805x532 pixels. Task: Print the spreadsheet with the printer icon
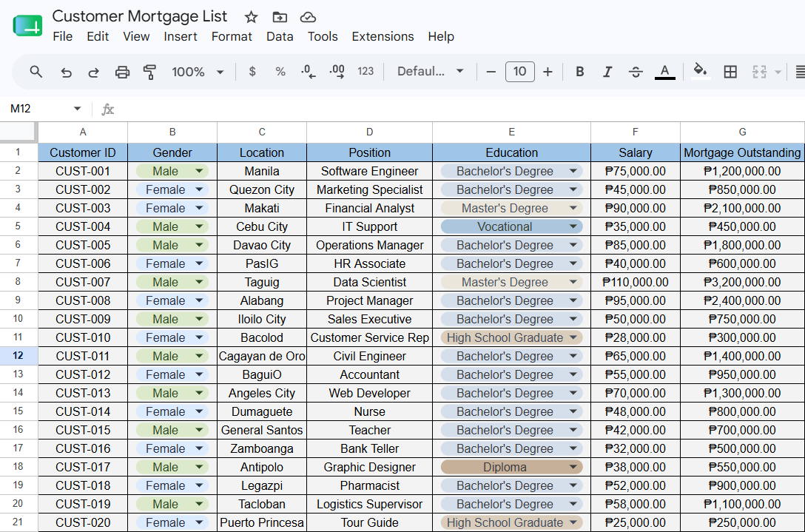pos(122,72)
